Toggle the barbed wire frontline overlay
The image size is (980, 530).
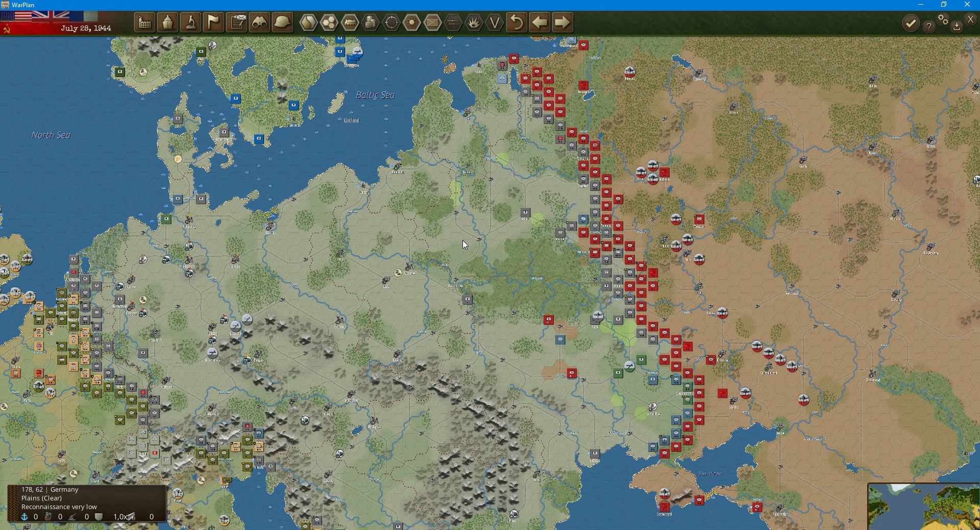(x=453, y=23)
